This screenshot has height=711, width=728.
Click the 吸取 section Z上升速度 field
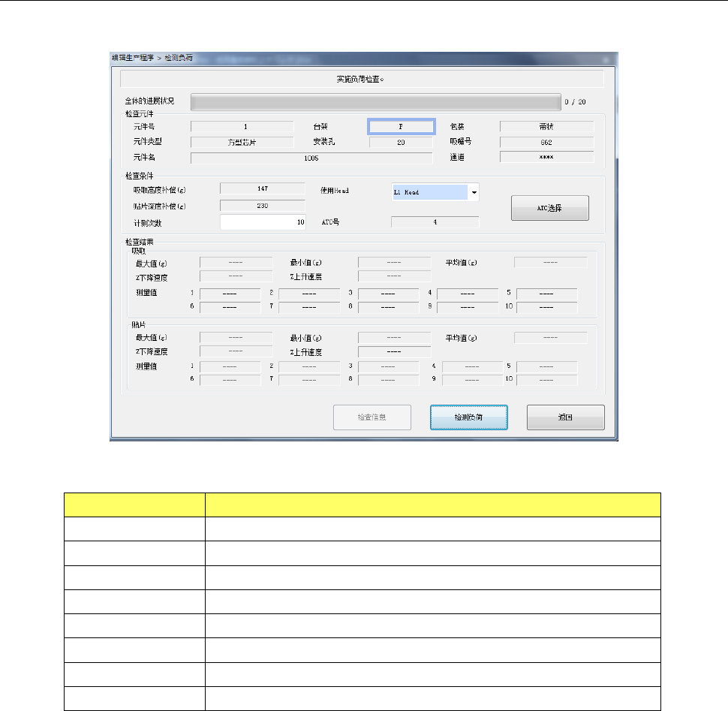tap(394, 276)
